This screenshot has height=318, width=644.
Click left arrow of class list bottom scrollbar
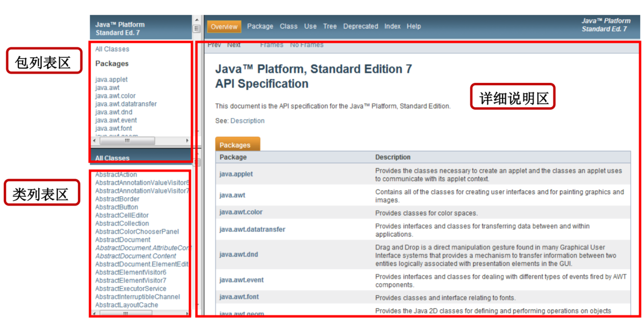click(x=94, y=314)
